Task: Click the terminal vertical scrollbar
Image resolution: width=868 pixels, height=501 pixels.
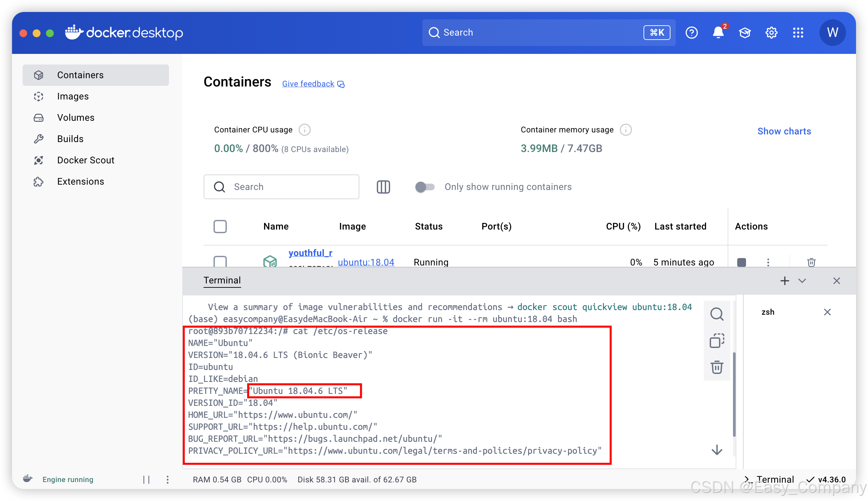Action: pos(734,394)
